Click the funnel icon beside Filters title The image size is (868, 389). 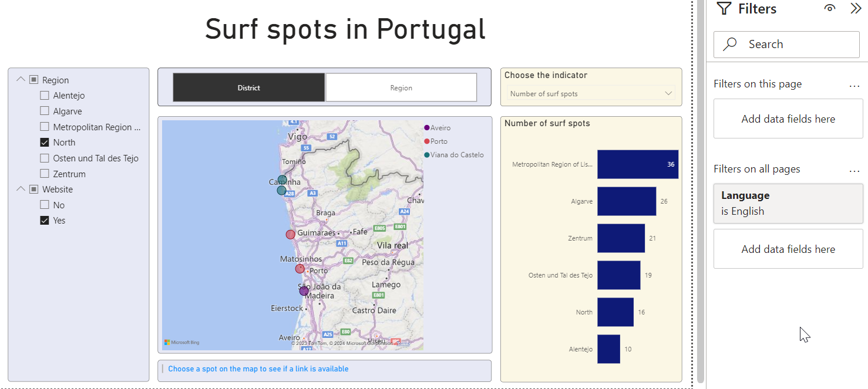pos(724,9)
